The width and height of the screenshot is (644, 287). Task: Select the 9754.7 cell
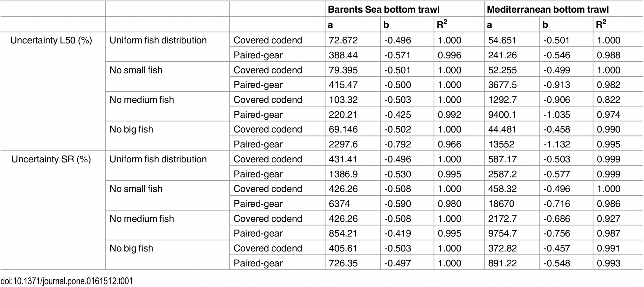(x=502, y=234)
